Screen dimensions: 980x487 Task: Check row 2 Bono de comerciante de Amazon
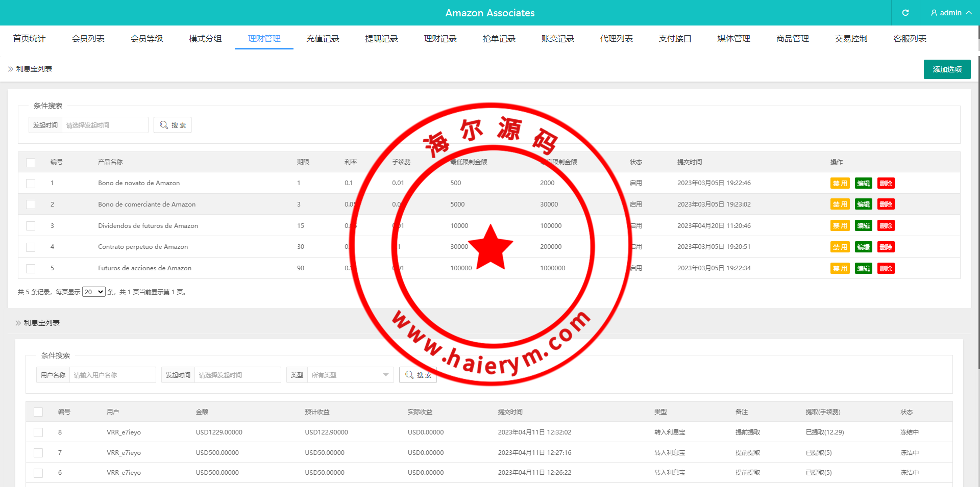pyautogui.click(x=31, y=204)
